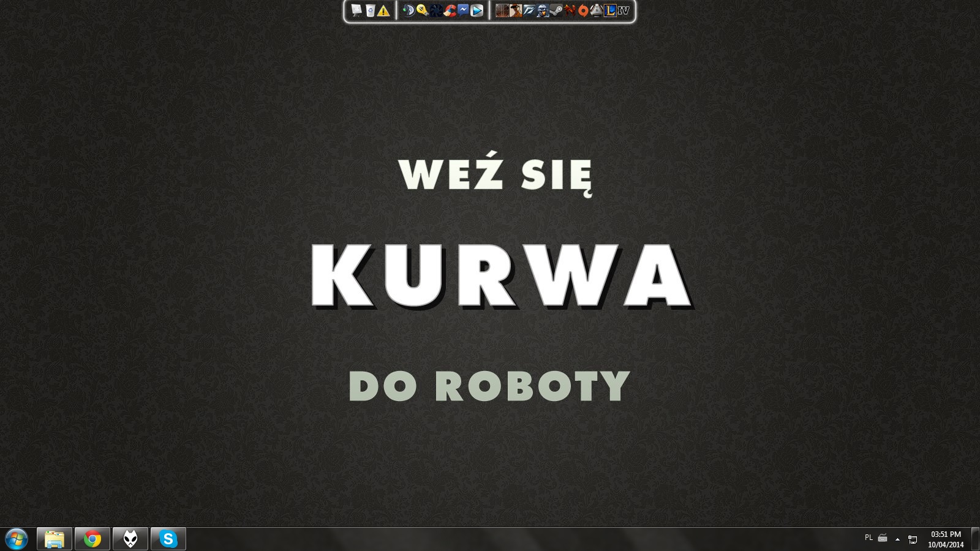Open Facebook Messenger from the dock
Viewport: 980px width, 551px height.
pos(463,10)
